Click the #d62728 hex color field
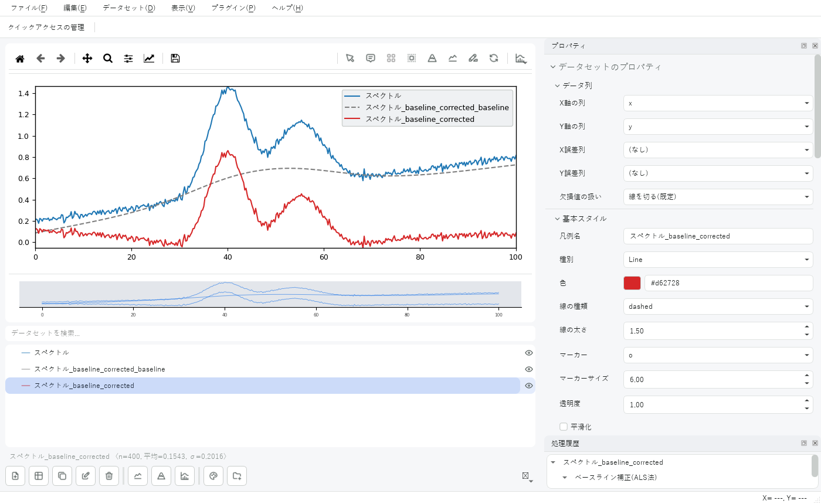Image resolution: width=821 pixels, height=504 pixels. (729, 283)
